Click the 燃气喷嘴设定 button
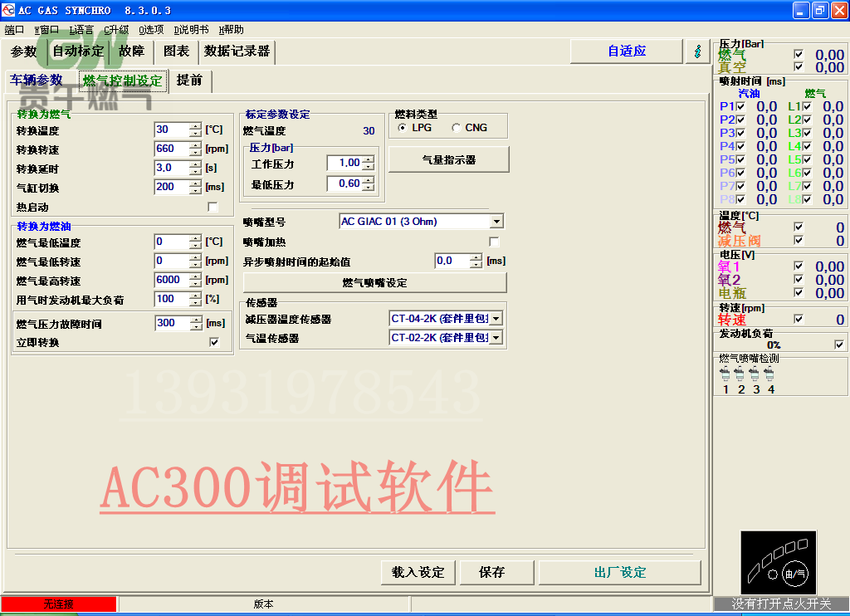Screen dimensions: 850x616 point(374,282)
